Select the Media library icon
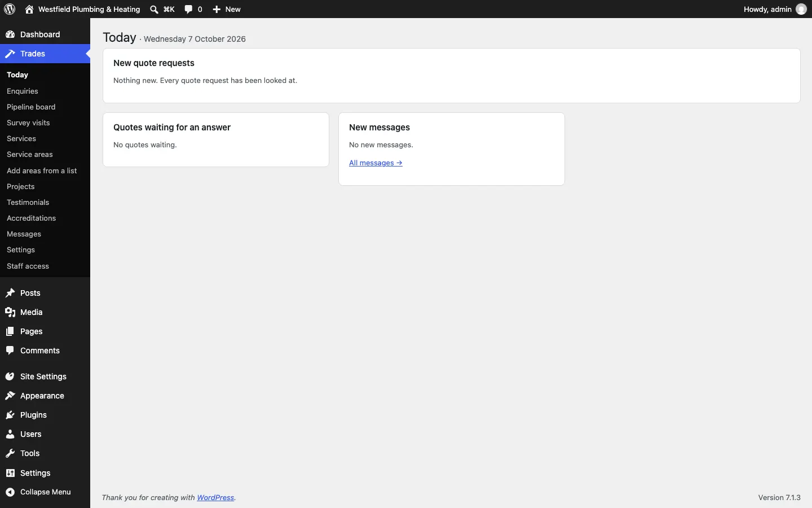 click(x=10, y=312)
